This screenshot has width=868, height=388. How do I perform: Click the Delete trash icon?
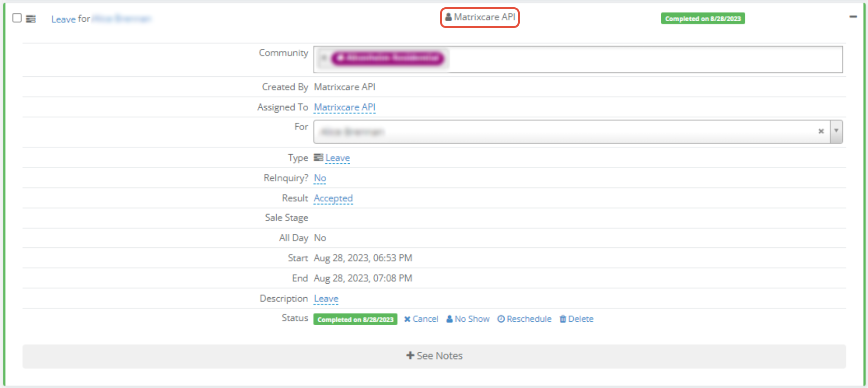tap(563, 319)
